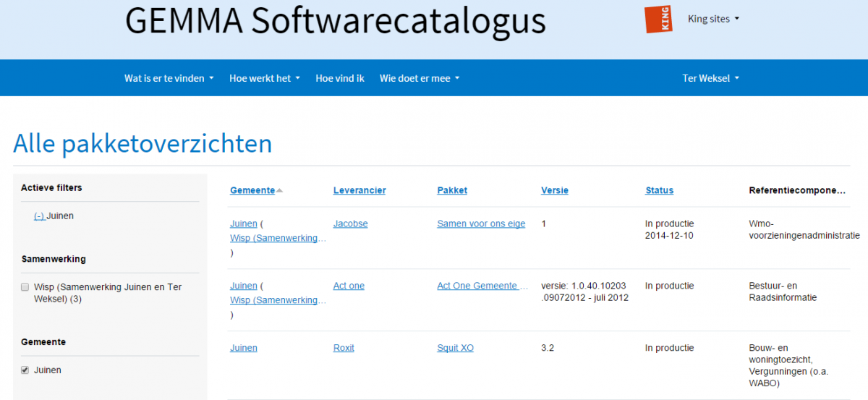868x400 pixels.
Task: Click the Wisp (Samenwerking link in the Jacobse row
Action: tap(278, 238)
